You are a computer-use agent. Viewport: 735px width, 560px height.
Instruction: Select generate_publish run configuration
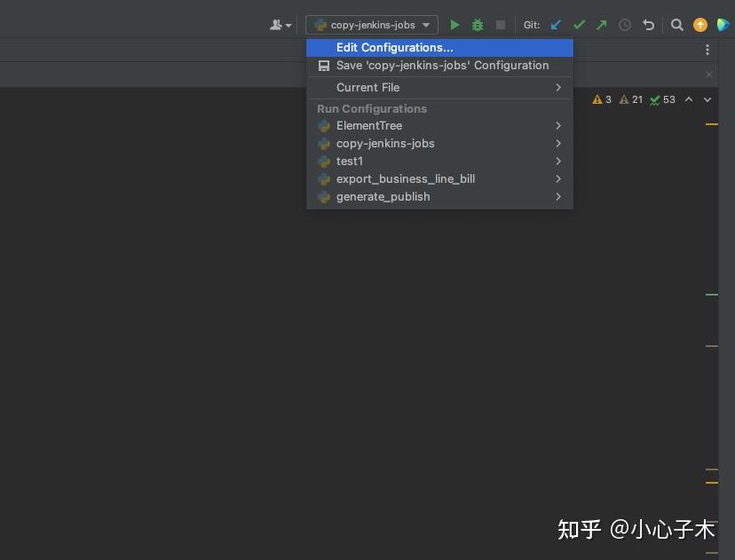(x=439, y=197)
